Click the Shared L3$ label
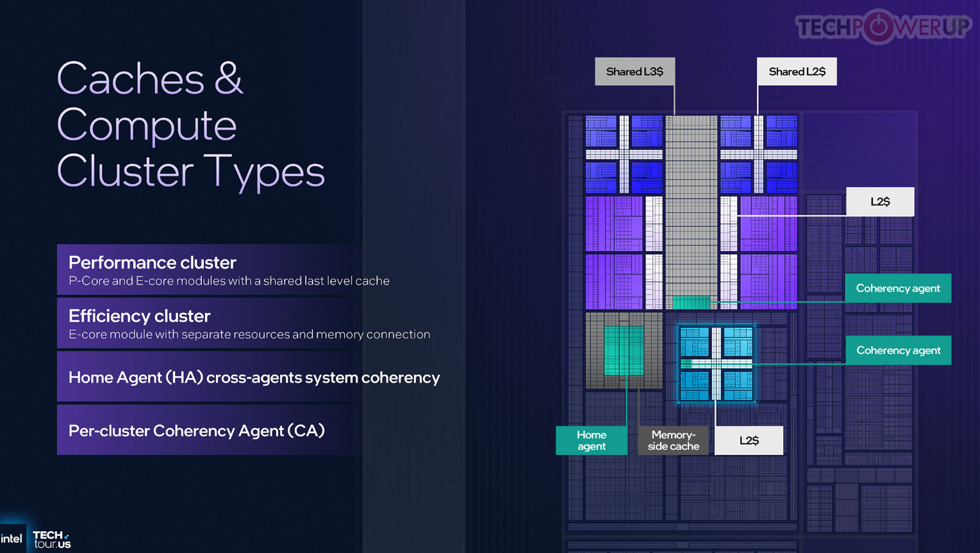This screenshot has height=553, width=980. coord(635,72)
